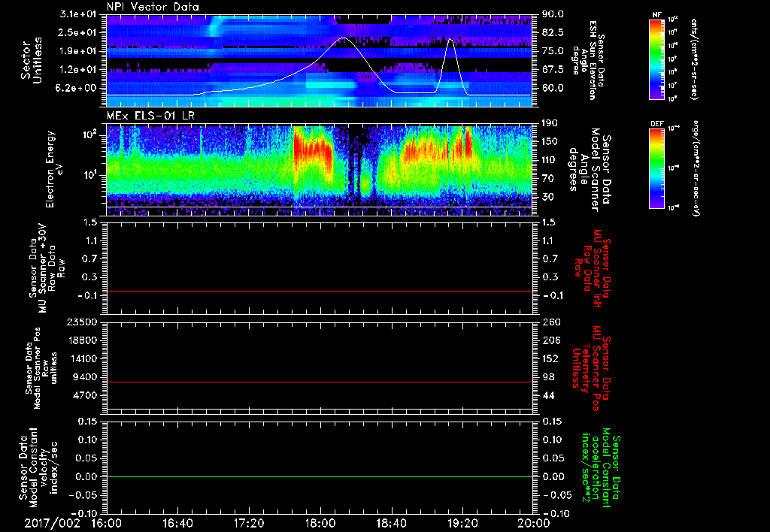Screen dimensions: 770x532
Task: Click the 17:20 time axis label
Action: (249, 523)
